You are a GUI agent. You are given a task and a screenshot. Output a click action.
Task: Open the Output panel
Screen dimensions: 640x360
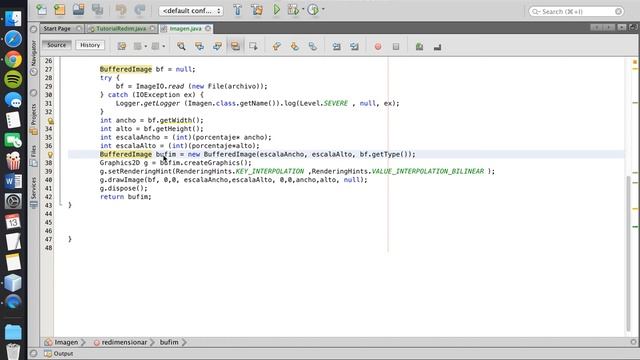tap(59, 354)
